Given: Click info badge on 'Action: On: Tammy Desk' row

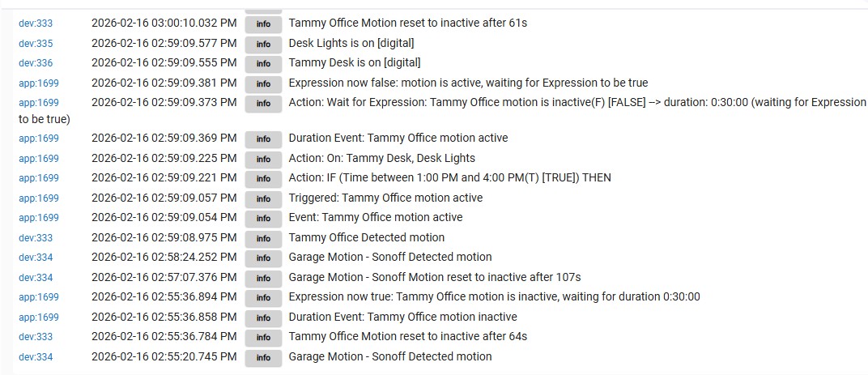Looking at the screenshot, I should [263, 159].
